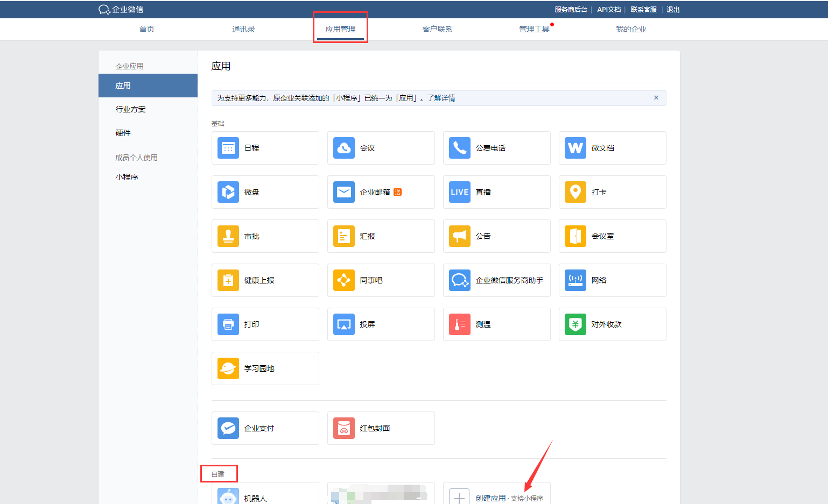Dismiss the 小程序 notice banner

click(x=656, y=98)
